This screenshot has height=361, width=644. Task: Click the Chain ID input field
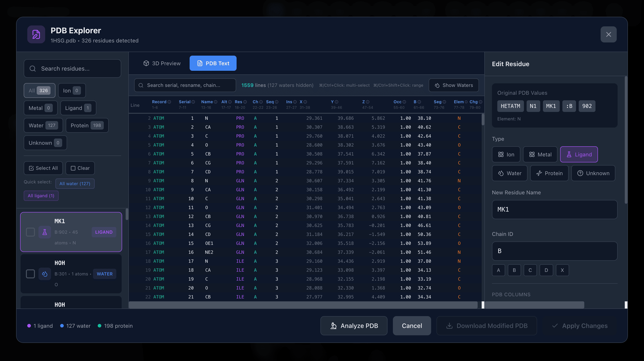[555, 251]
